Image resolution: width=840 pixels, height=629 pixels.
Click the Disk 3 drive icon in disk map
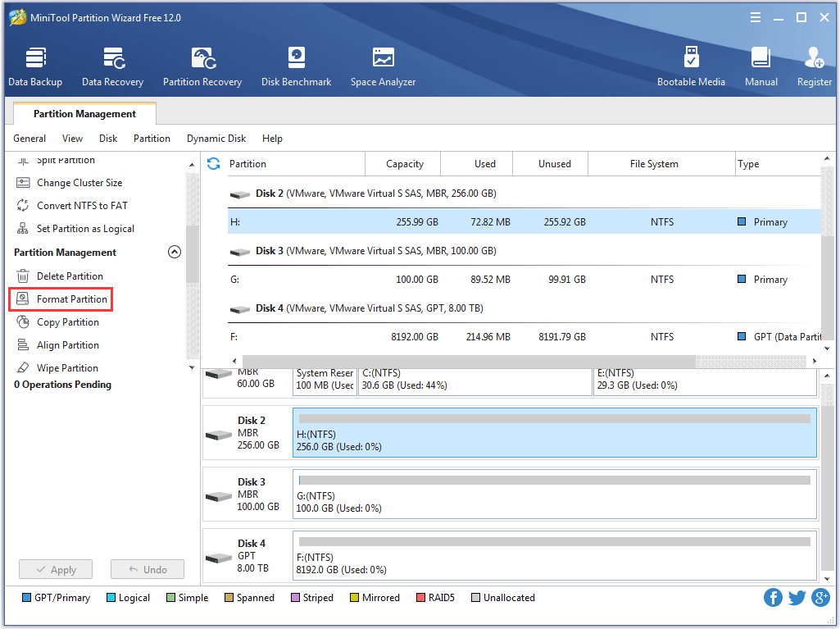tap(219, 496)
